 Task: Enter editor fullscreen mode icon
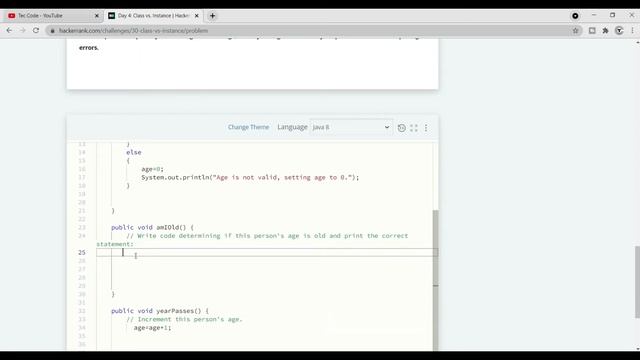(x=414, y=128)
